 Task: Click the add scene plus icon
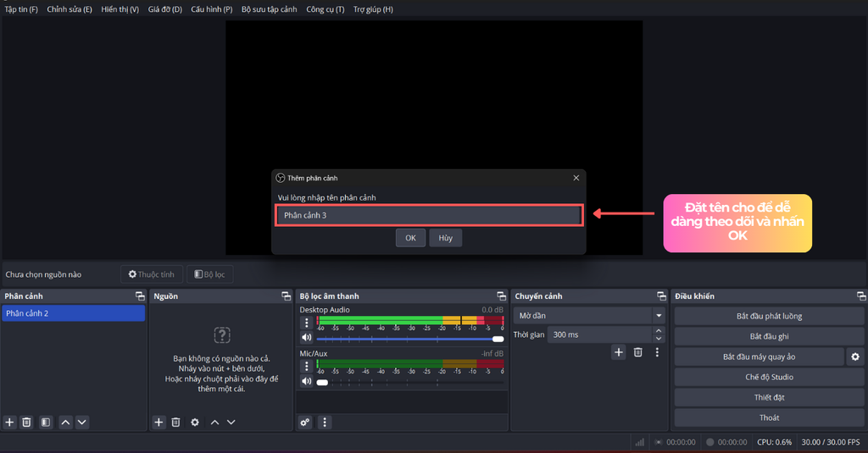10,422
